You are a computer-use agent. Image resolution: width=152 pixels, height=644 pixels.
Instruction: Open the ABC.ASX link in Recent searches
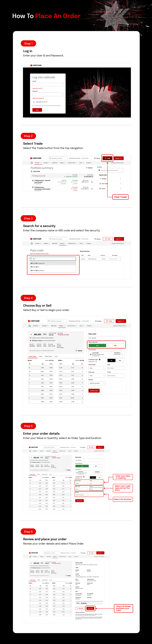[83, 259]
